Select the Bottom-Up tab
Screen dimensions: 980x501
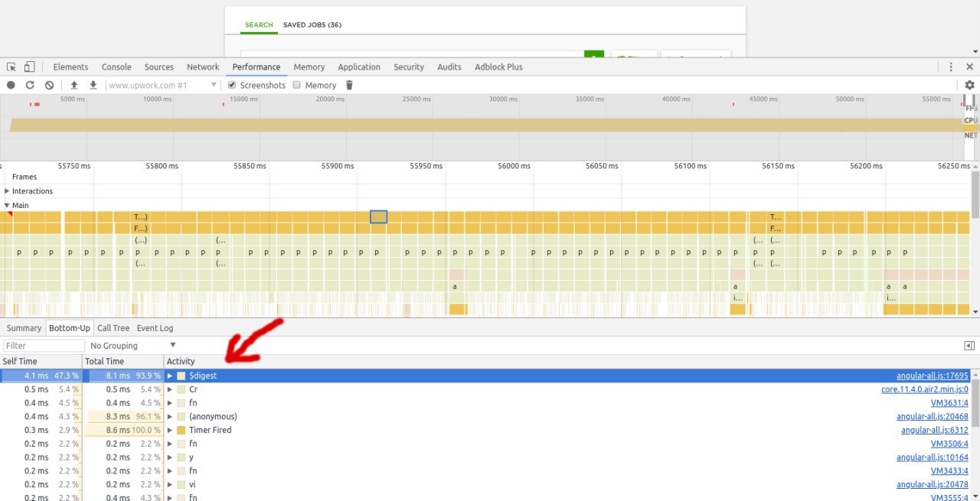pyautogui.click(x=70, y=328)
